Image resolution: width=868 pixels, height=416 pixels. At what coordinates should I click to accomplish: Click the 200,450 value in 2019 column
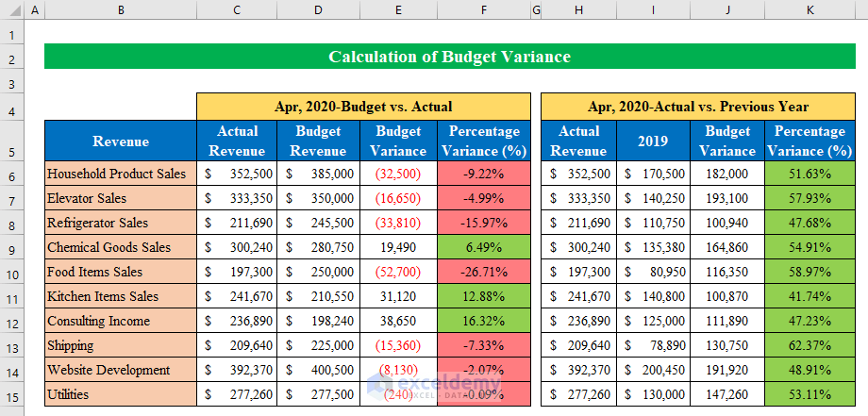click(653, 370)
